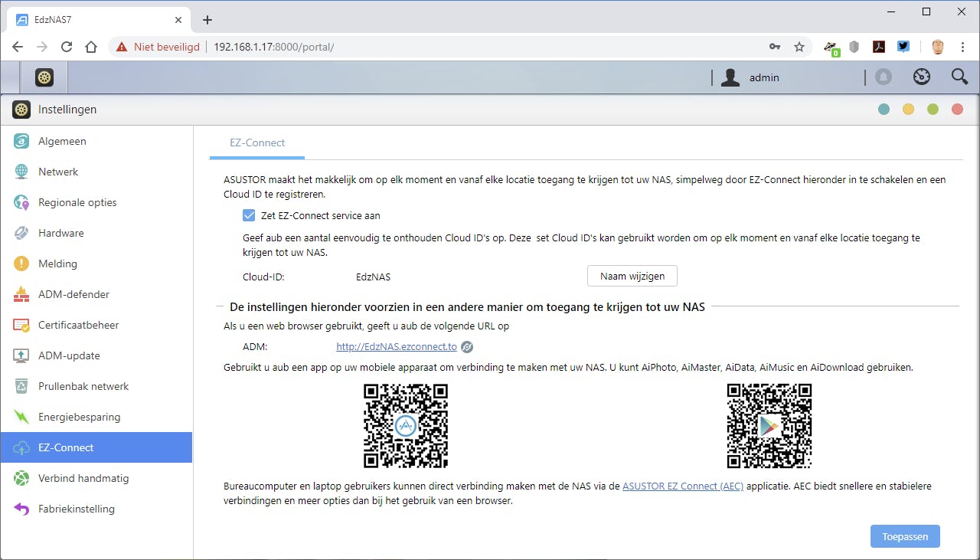Click the browser address bar URL
980x560 pixels.
274,47
